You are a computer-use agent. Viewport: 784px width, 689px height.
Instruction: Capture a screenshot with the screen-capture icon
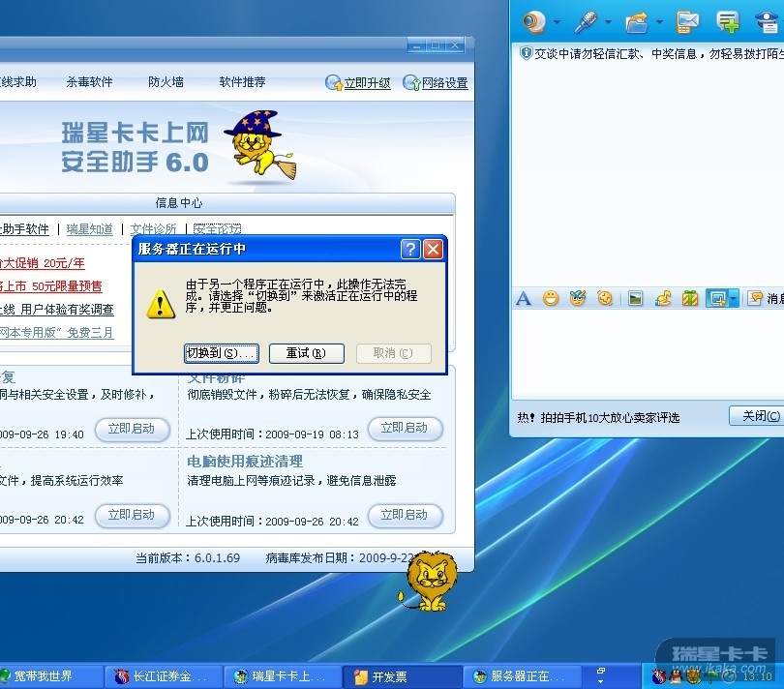[x=717, y=299]
